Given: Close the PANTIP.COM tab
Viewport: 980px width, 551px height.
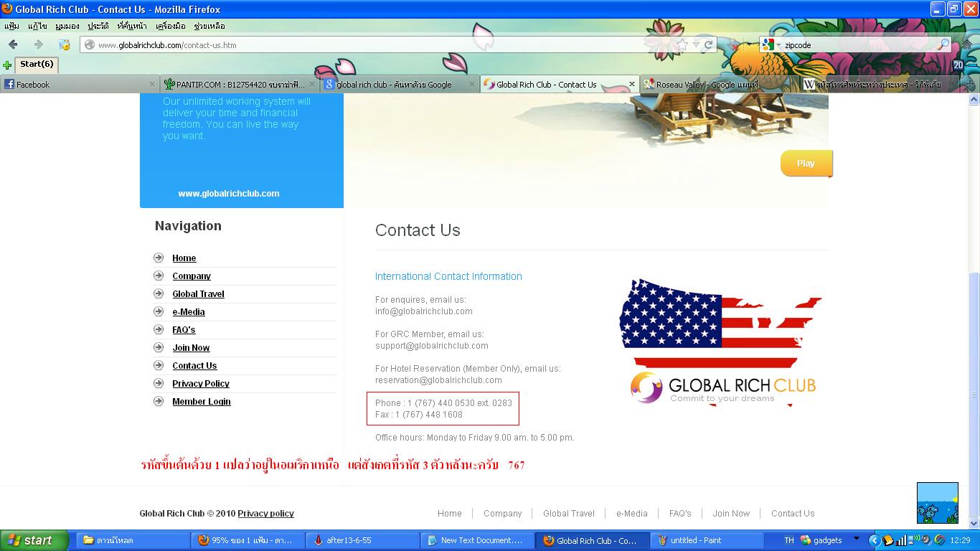Looking at the screenshot, I should click(x=312, y=84).
